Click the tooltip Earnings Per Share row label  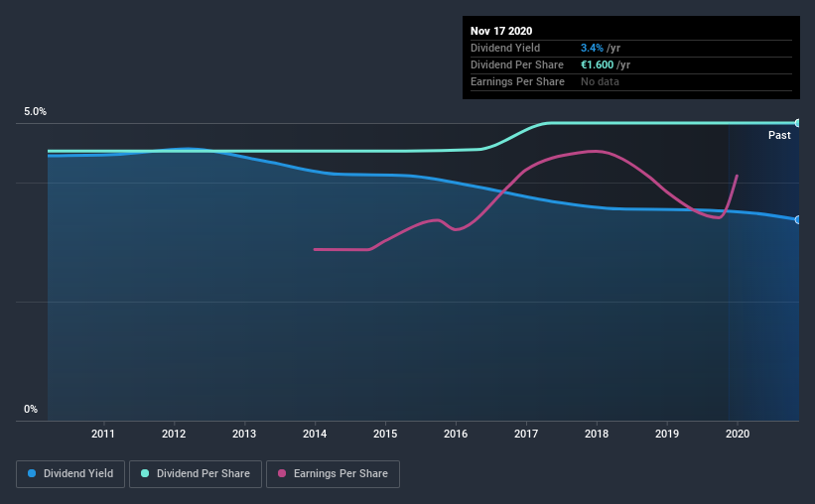pos(517,81)
